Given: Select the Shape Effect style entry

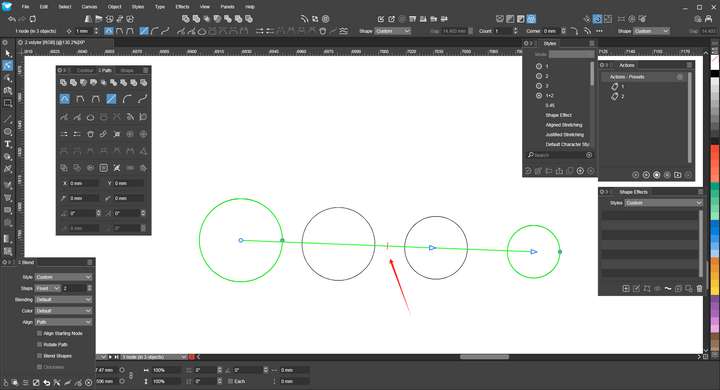Looking at the screenshot, I should 558,115.
